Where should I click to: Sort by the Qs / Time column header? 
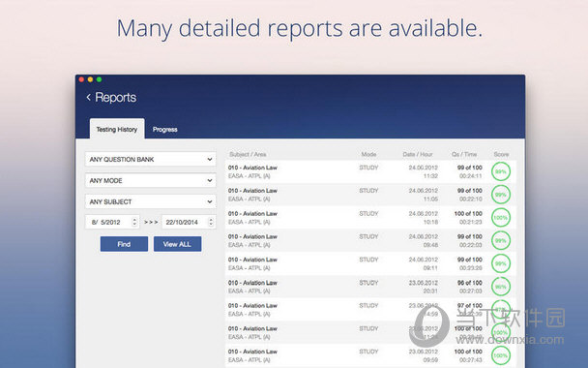[464, 154]
